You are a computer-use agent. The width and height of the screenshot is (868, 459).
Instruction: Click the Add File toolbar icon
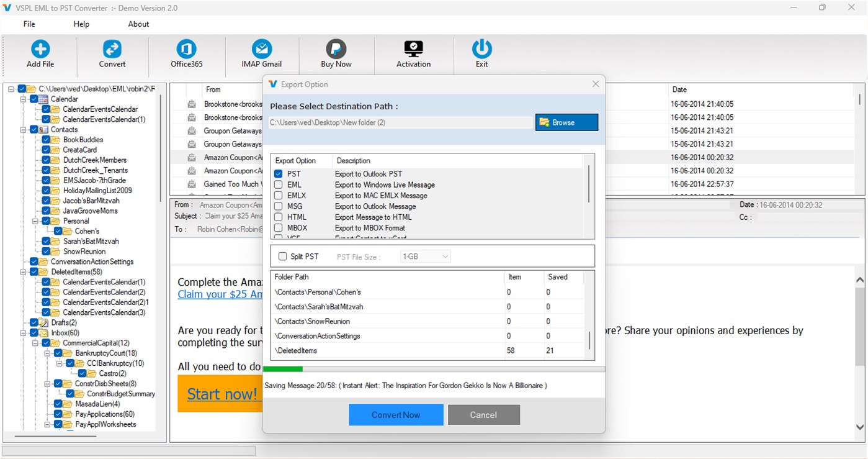tap(40, 55)
